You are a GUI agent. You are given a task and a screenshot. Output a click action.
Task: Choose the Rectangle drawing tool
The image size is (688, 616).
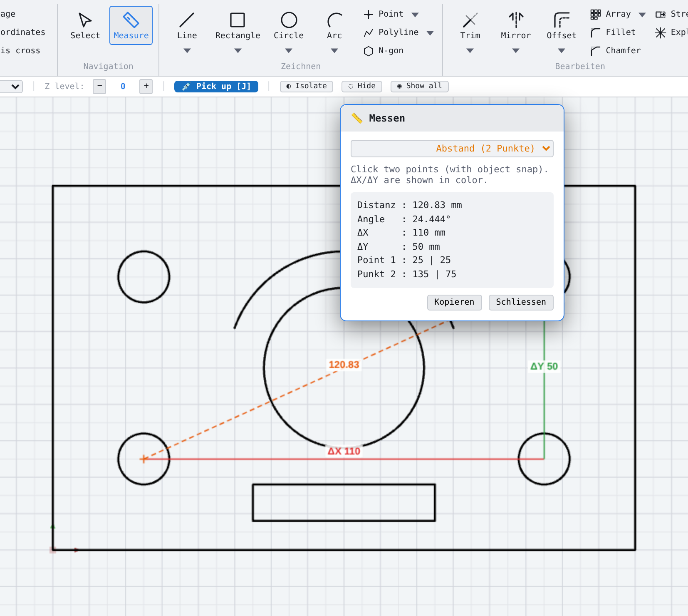coord(238,25)
